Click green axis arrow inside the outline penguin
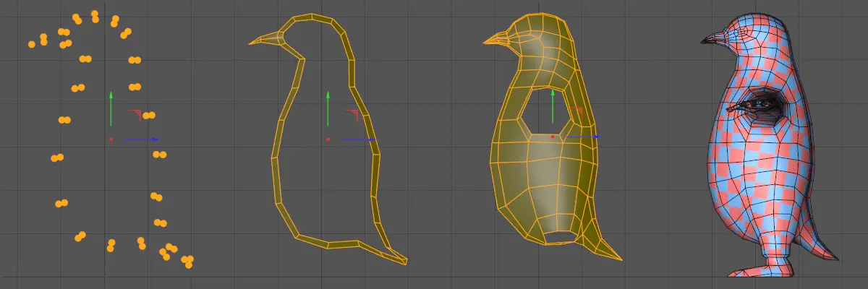The height and width of the screenshot is (289, 868). click(x=328, y=108)
